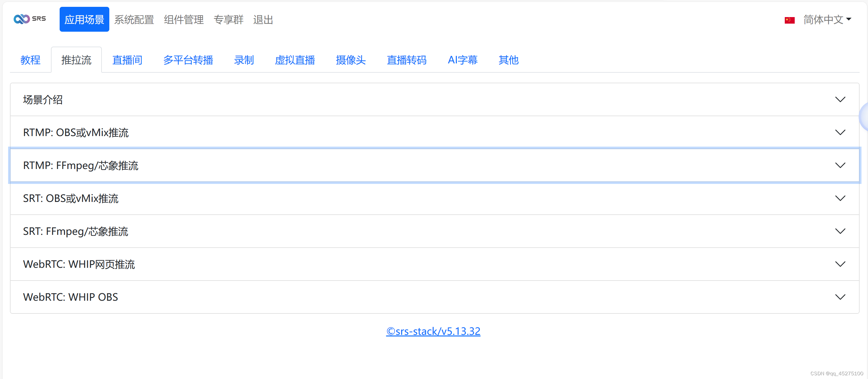Expand SRT: FFmpeg/芯象推流 chevron
This screenshot has width=868, height=379.
(840, 231)
